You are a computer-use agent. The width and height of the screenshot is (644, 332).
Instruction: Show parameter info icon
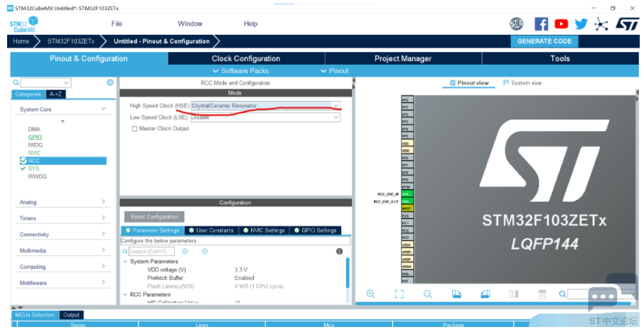click(x=339, y=252)
